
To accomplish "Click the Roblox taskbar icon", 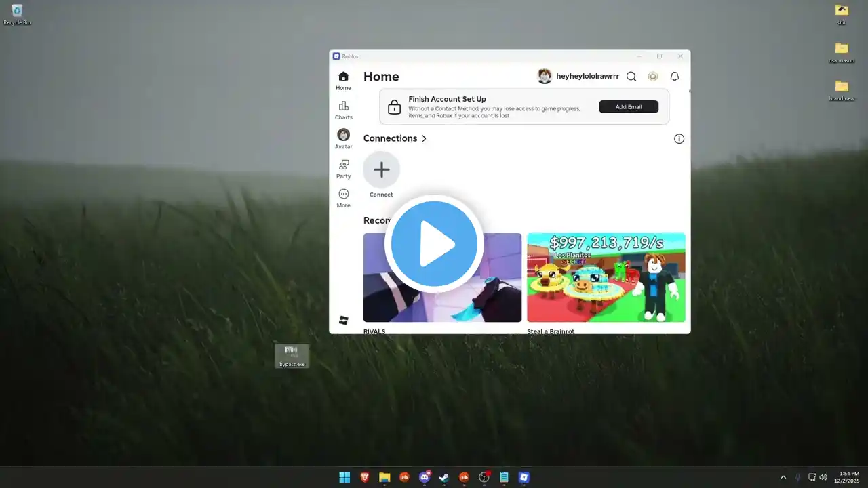I will (524, 477).
